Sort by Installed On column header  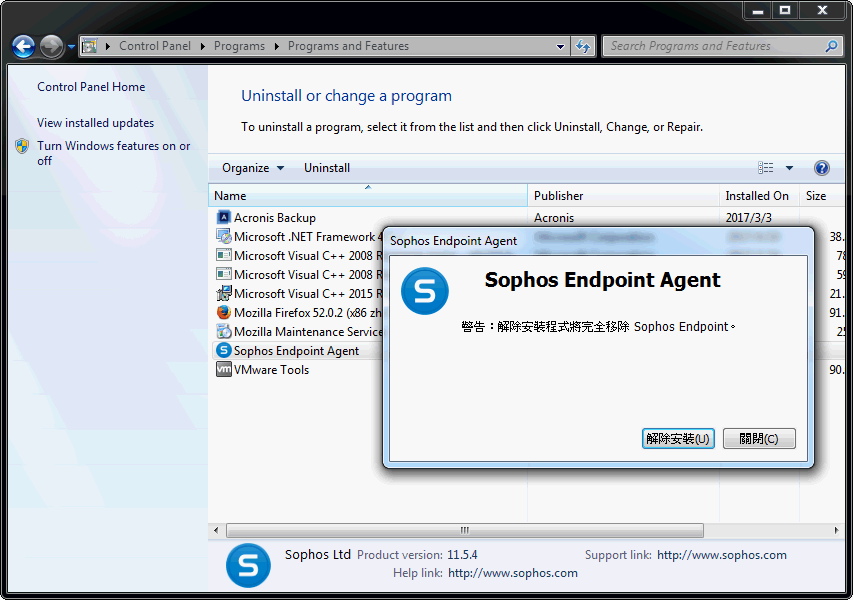759,196
